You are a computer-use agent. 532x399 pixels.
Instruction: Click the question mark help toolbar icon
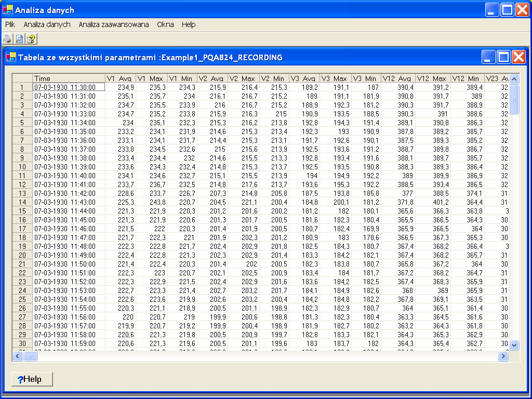(x=31, y=39)
